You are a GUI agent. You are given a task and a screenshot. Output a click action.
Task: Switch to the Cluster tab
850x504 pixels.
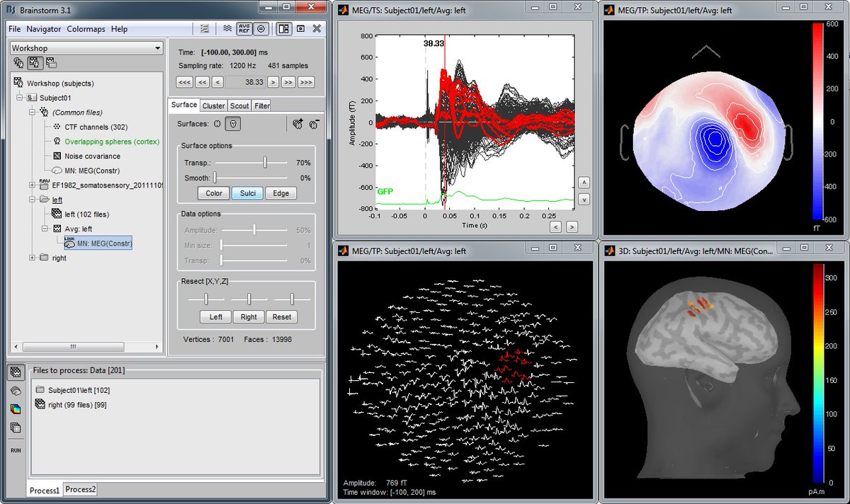212,105
